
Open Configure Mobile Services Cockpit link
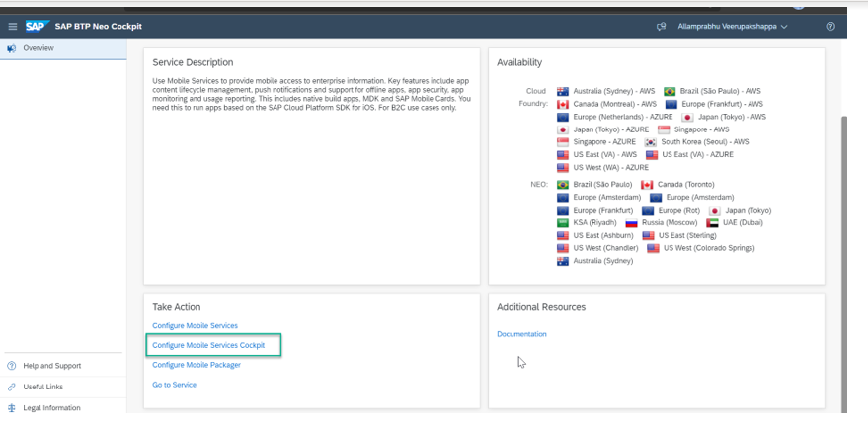[x=208, y=345]
